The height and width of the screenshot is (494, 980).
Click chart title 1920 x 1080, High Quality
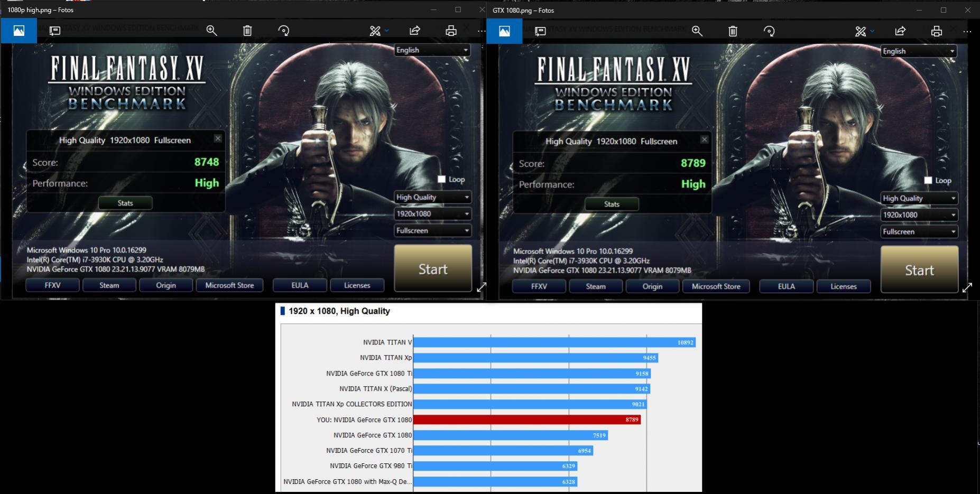[x=339, y=311]
